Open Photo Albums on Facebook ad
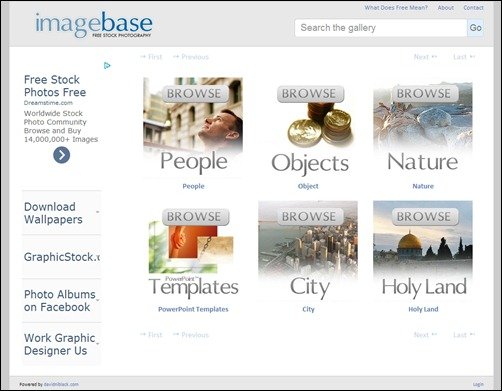Screen dimensions: 502x391 tap(62, 301)
